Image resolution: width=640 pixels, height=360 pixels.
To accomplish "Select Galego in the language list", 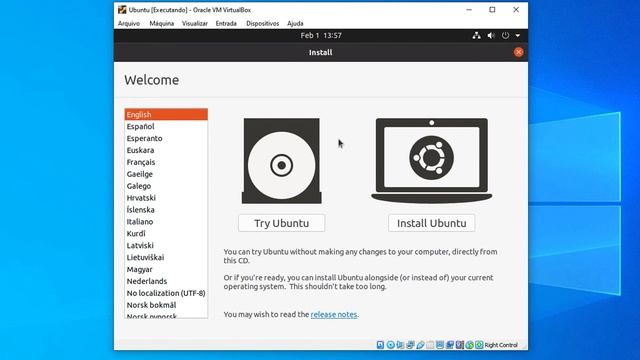I will pyautogui.click(x=166, y=186).
